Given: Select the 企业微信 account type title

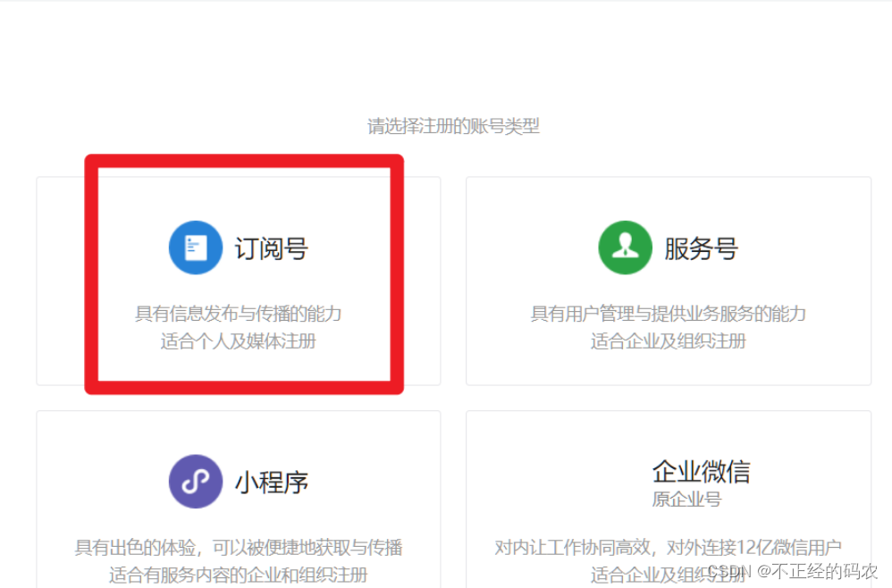Looking at the screenshot, I should click(701, 472).
